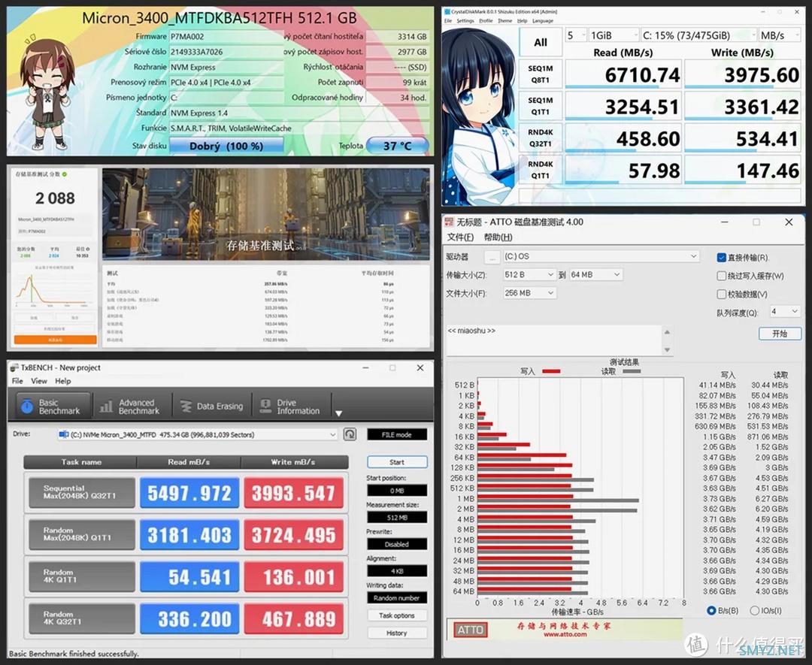Run All tests in CrystalDiskMark
This screenshot has height=665, width=812.
tap(541, 42)
